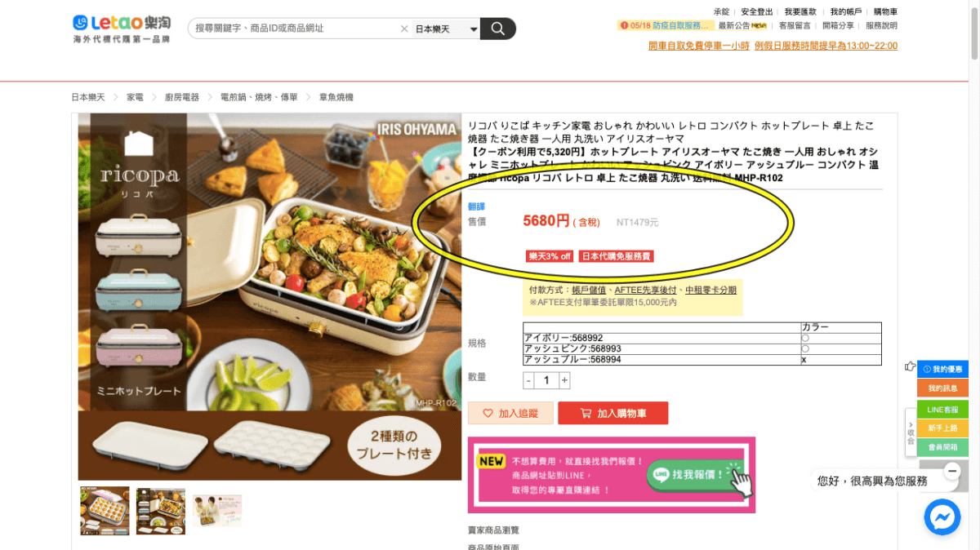Click 加入購物車 button

tap(612, 413)
